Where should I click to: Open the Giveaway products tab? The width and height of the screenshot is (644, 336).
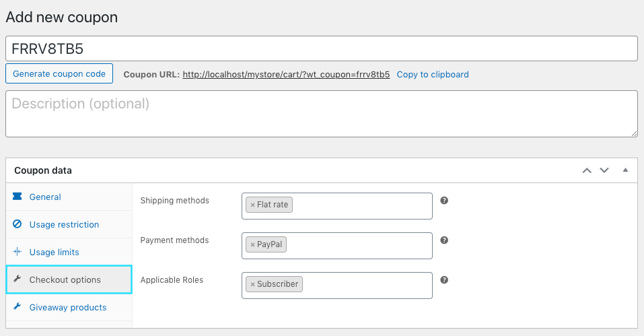[69, 307]
